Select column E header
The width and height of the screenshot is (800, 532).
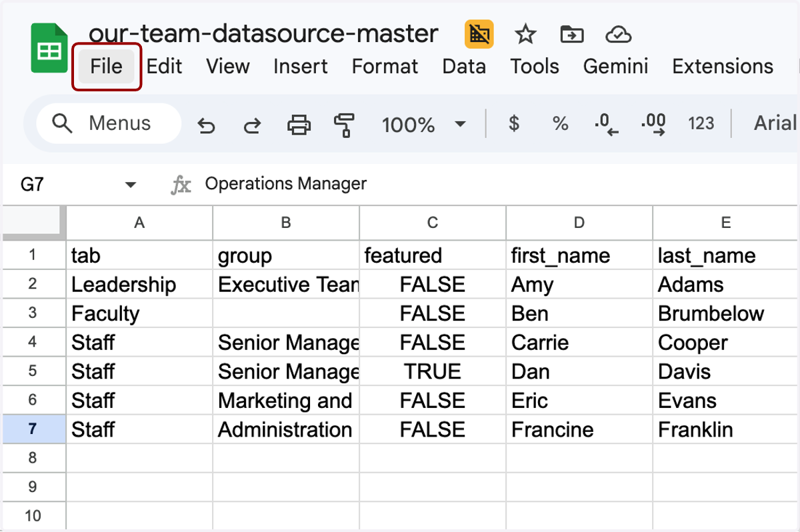tap(726, 223)
